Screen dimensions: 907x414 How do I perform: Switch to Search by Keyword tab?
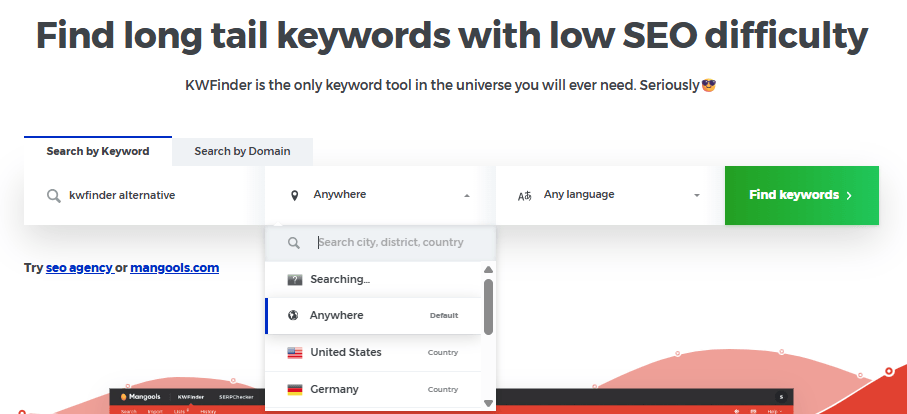tap(98, 151)
